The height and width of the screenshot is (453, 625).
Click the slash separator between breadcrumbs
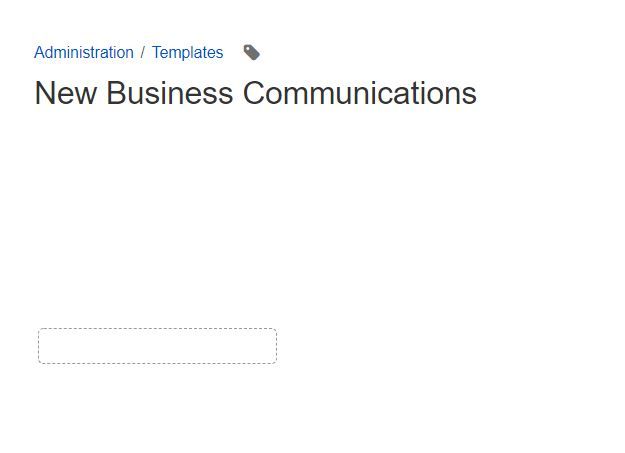(143, 53)
